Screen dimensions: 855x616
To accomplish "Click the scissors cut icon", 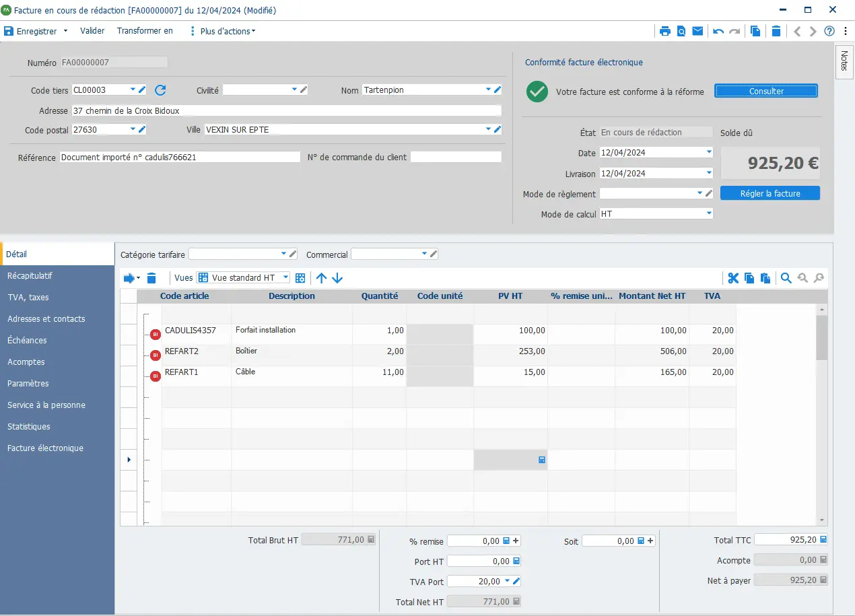I will point(733,278).
